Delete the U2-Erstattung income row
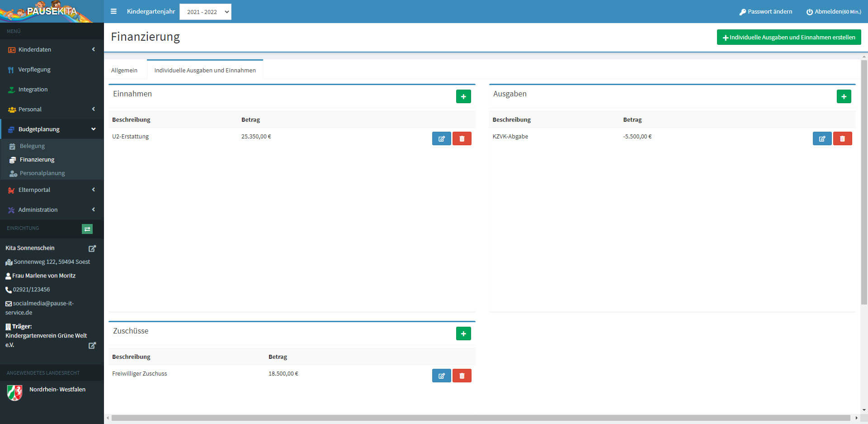 (462, 138)
